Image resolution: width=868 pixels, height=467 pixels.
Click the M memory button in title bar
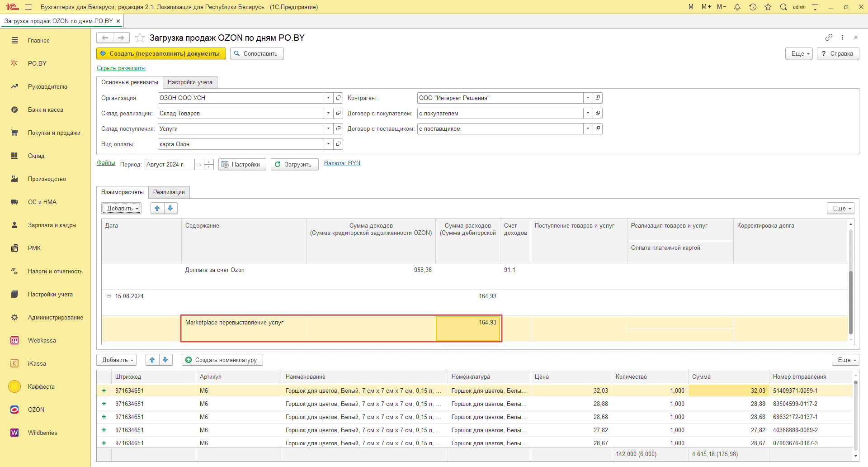691,7
